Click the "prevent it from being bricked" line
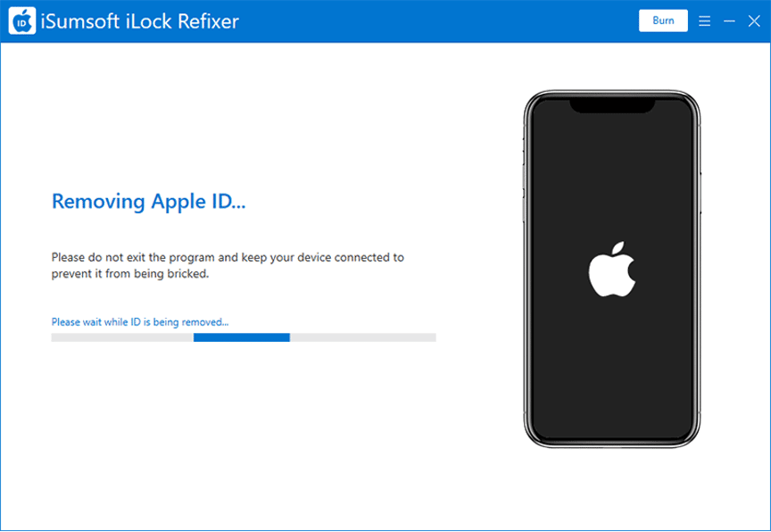 pos(129,274)
